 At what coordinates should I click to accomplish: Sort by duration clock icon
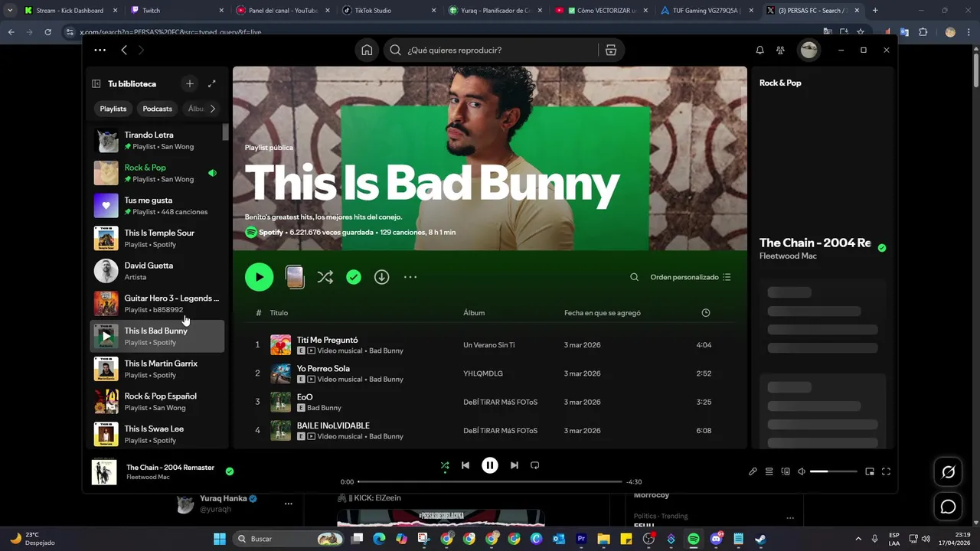706,312
